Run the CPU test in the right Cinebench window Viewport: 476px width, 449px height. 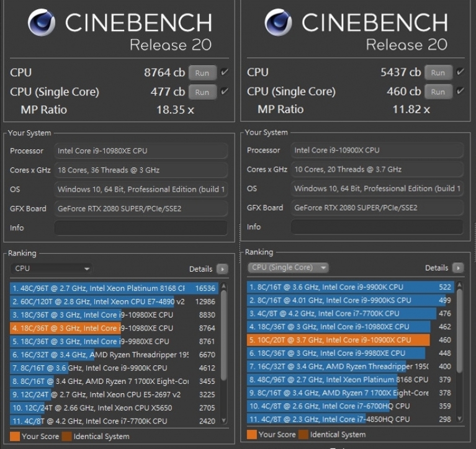point(438,73)
